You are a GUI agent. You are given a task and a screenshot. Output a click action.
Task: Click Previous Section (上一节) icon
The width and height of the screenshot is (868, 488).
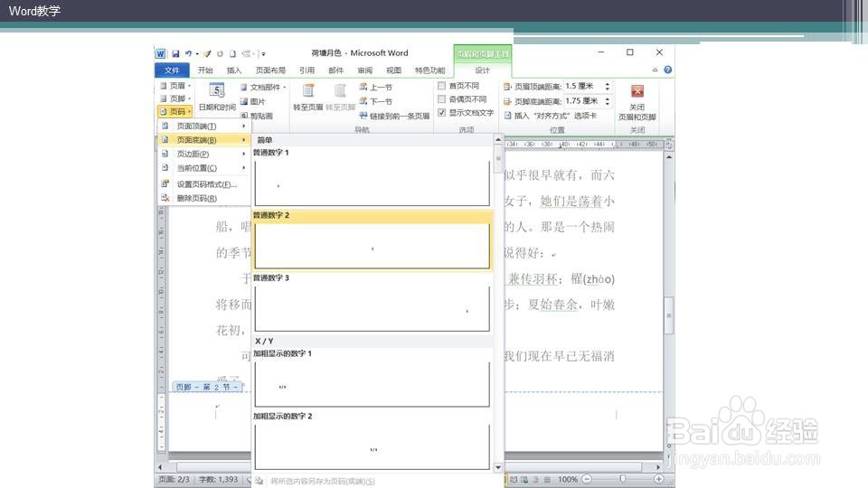(x=363, y=87)
